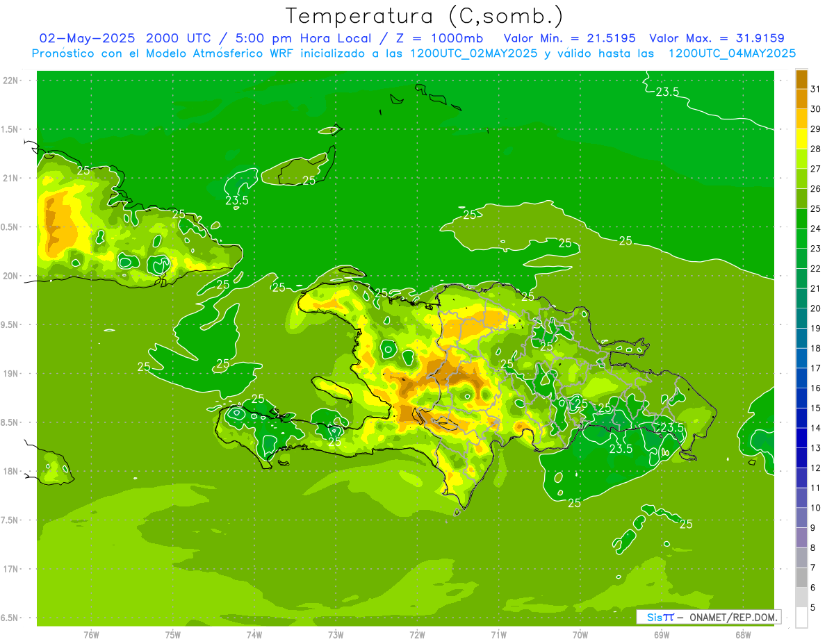This screenshot has width=834, height=644.
Task: Click the "71W" longitude label
Action: click(498, 634)
